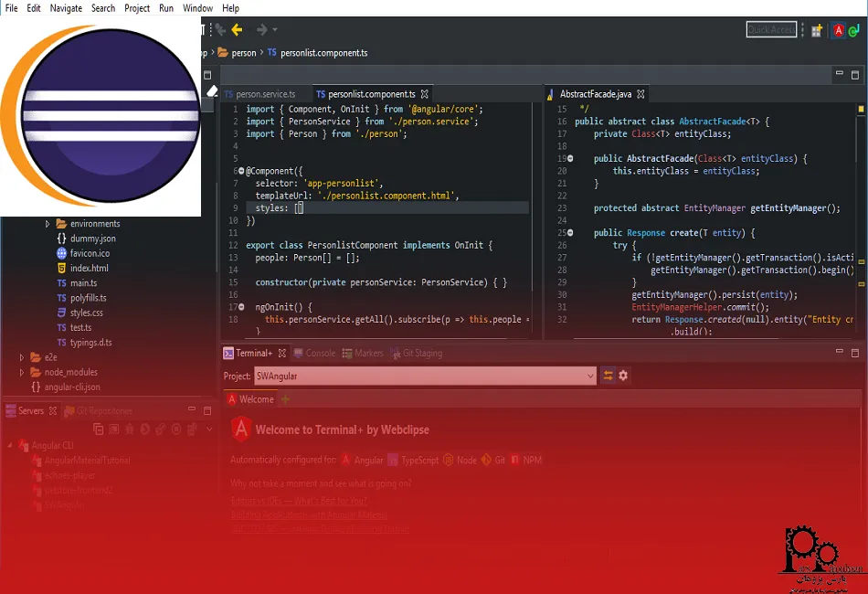Expand the environments folder

click(x=47, y=224)
